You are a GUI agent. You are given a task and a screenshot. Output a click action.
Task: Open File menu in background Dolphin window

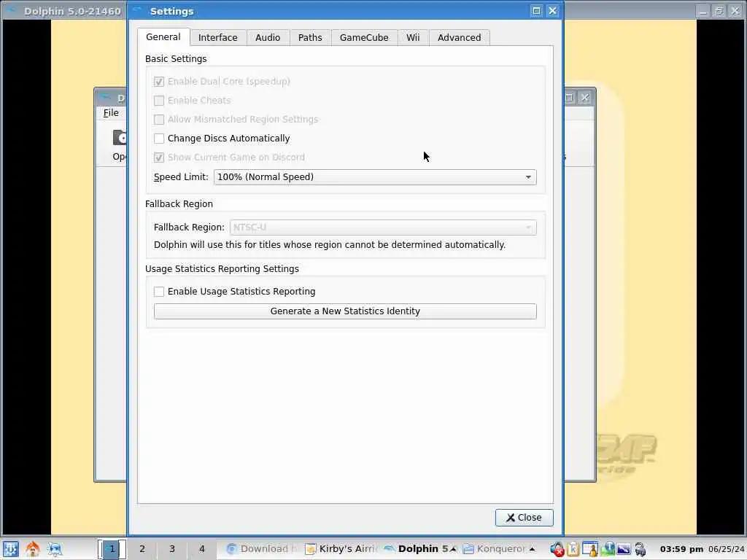111,113
